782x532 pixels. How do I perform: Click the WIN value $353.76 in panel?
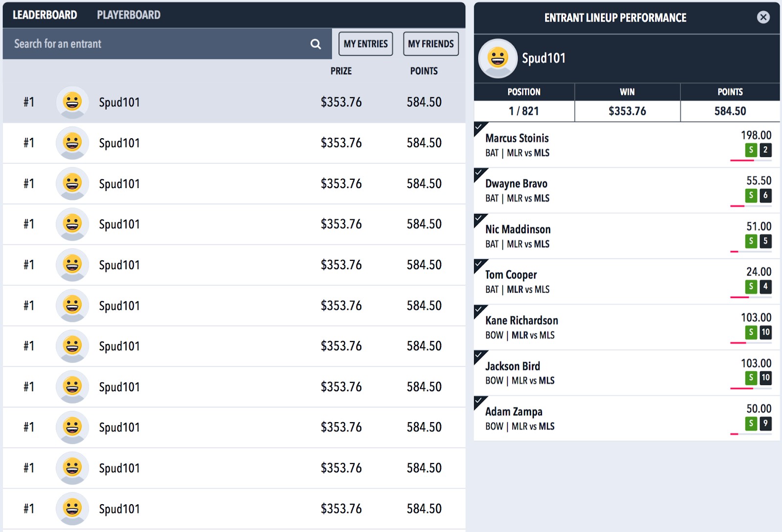[x=627, y=111]
